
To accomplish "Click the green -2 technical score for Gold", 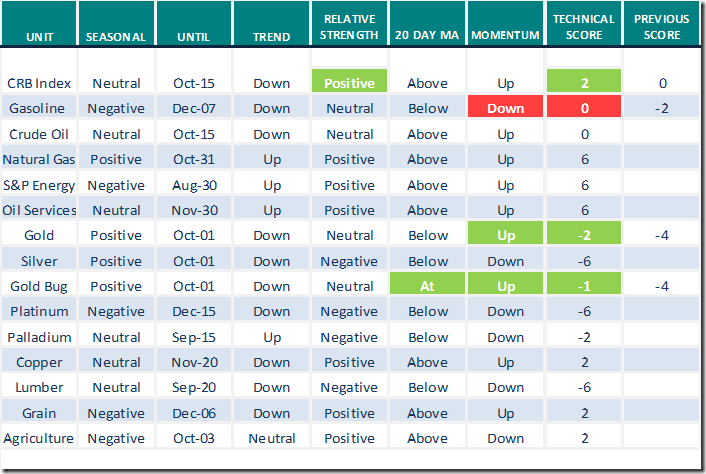I will pos(584,235).
